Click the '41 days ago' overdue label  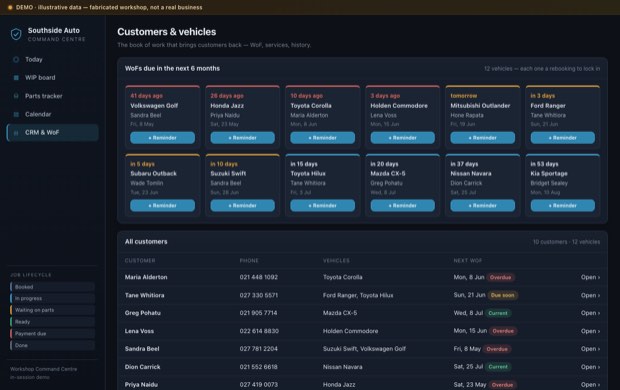(x=146, y=96)
